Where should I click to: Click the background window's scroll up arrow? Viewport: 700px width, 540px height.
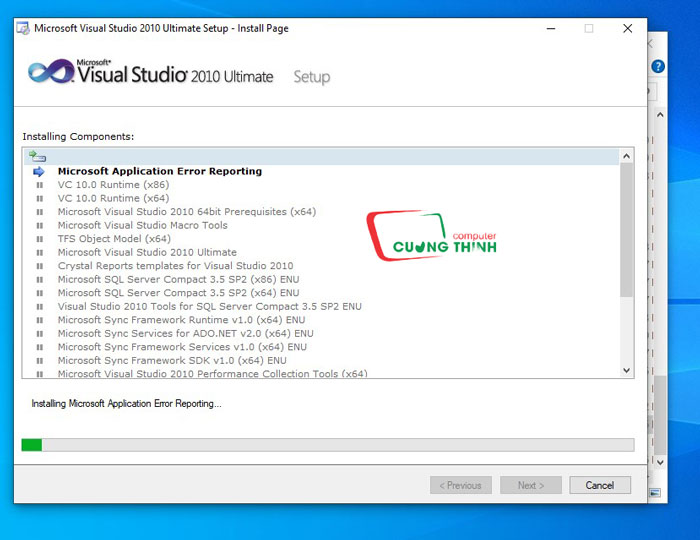660,115
